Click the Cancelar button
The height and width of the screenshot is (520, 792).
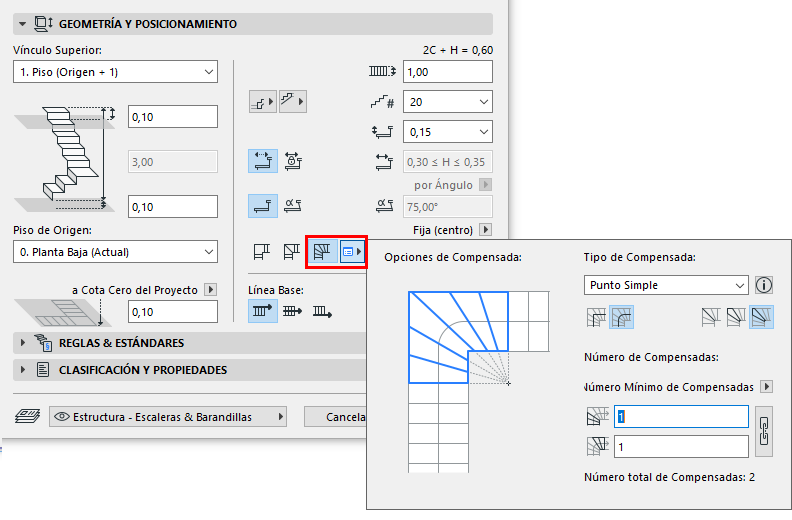336,417
